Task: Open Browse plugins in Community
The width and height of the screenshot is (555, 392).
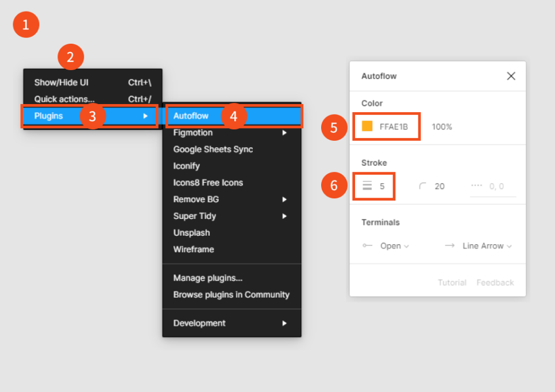Action: [232, 295]
